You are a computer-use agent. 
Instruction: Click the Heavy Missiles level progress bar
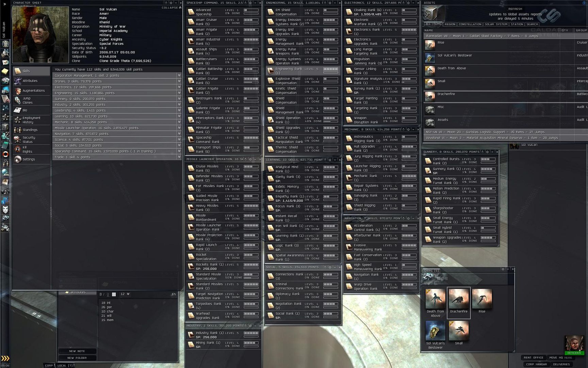pos(251,206)
